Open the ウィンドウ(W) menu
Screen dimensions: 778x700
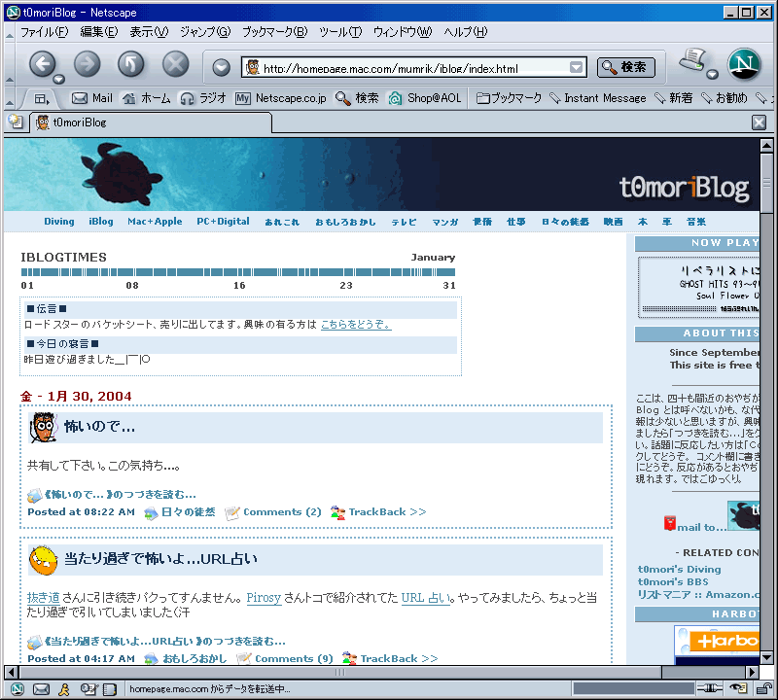coord(403,32)
